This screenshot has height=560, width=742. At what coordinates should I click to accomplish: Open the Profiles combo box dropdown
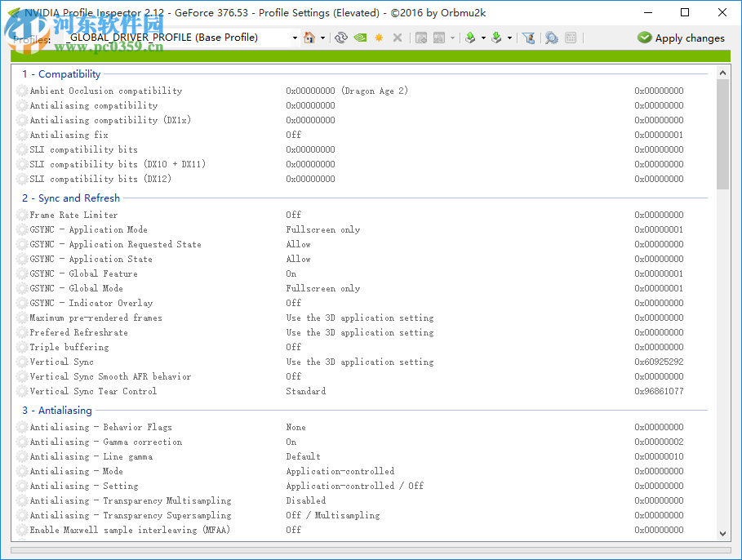click(295, 38)
